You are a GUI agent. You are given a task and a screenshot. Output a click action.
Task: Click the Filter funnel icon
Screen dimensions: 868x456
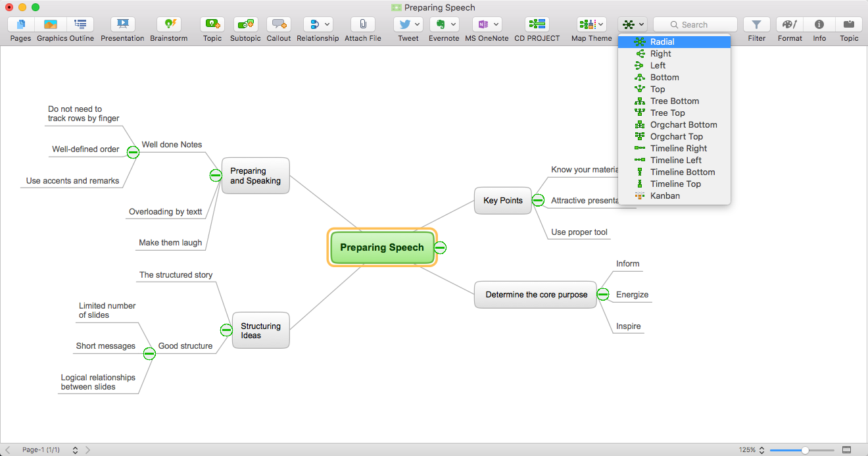point(757,24)
